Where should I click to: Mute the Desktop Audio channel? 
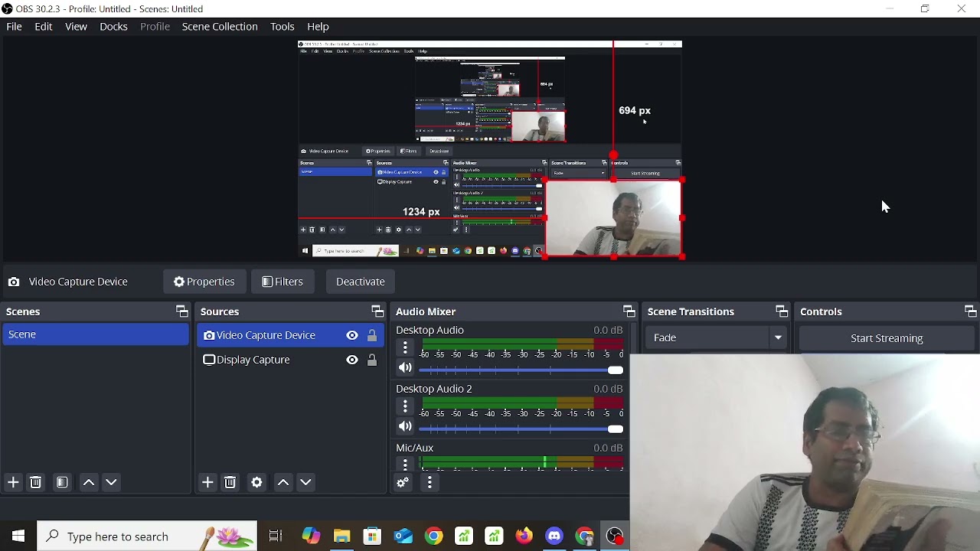pos(405,368)
